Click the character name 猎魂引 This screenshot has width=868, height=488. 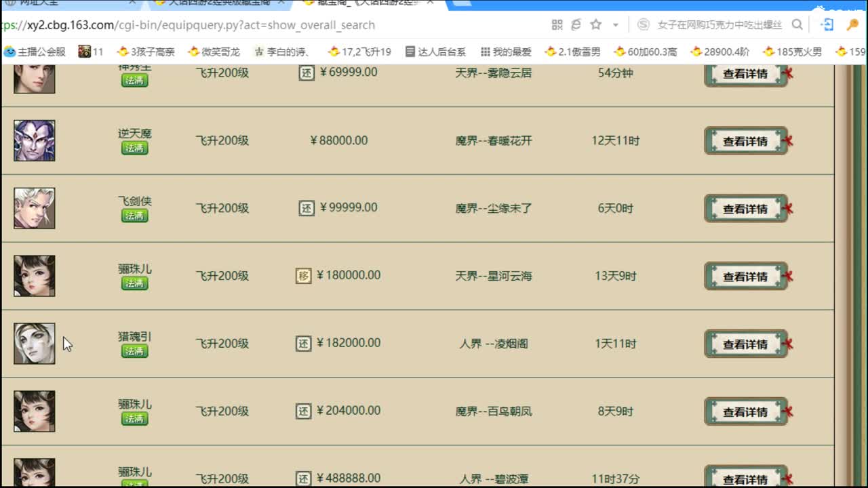tap(134, 336)
